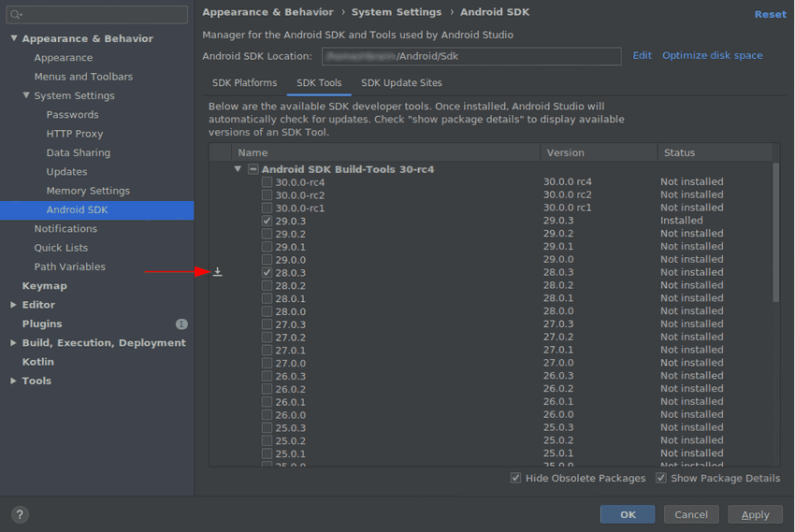Click the download icon beside 28.0.3
The width and height of the screenshot is (795, 532).
pyautogui.click(x=218, y=272)
